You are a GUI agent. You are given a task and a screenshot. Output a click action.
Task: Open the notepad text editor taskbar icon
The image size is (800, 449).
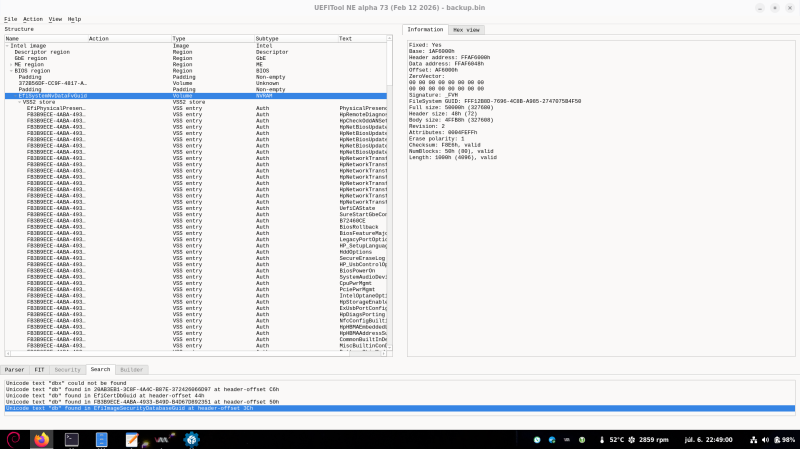click(x=132, y=439)
